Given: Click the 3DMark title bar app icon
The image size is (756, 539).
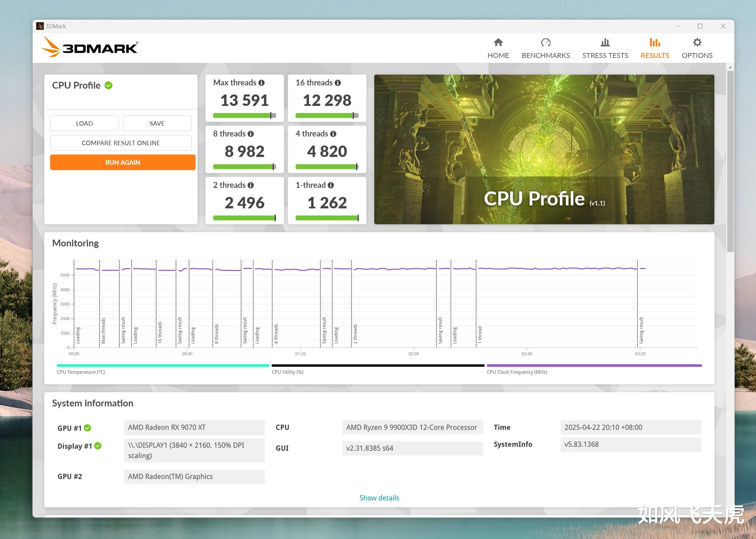Looking at the screenshot, I should pyautogui.click(x=40, y=26).
